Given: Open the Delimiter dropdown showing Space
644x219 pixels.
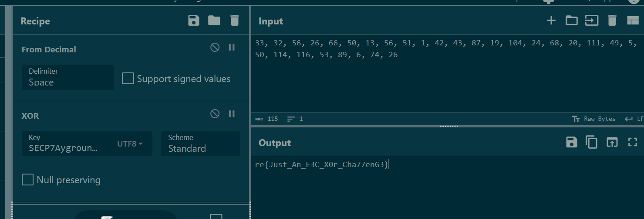Looking at the screenshot, I should pyautogui.click(x=67, y=77).
